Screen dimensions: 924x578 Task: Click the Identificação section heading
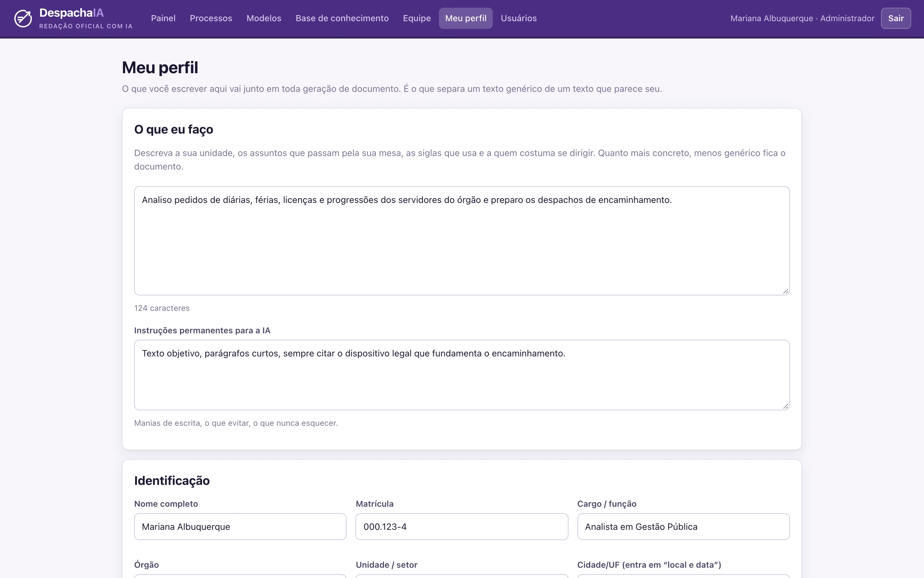click(x=172, y=480)
